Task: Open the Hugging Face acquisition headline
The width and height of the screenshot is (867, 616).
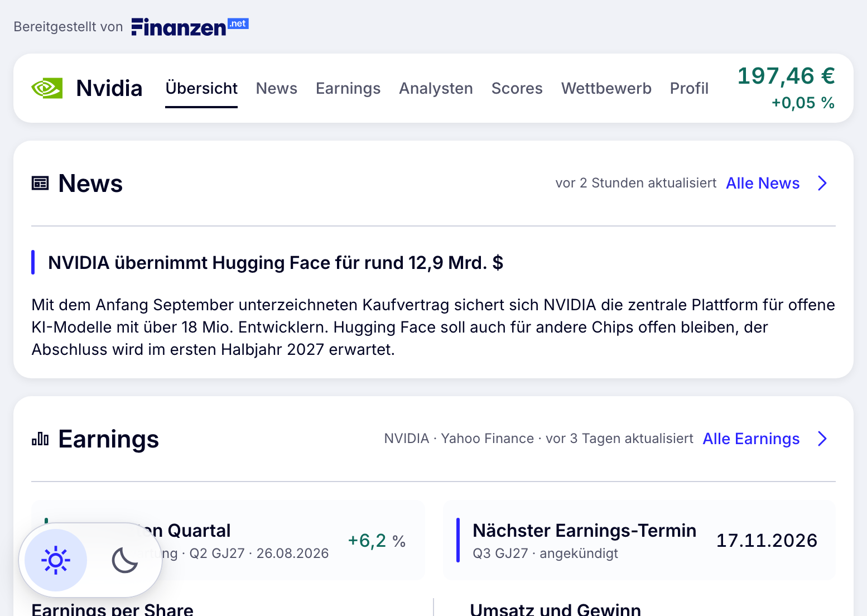Action: (276, 262)
